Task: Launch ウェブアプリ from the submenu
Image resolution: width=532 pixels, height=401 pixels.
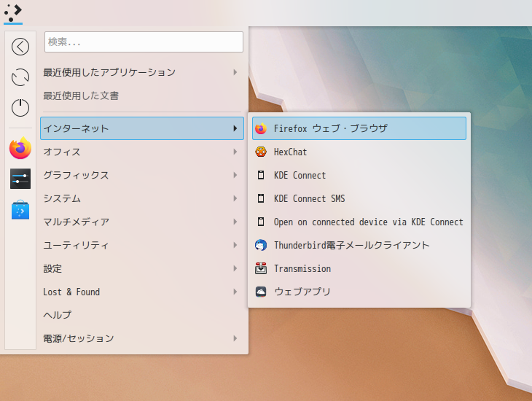Action: point(359,292)
